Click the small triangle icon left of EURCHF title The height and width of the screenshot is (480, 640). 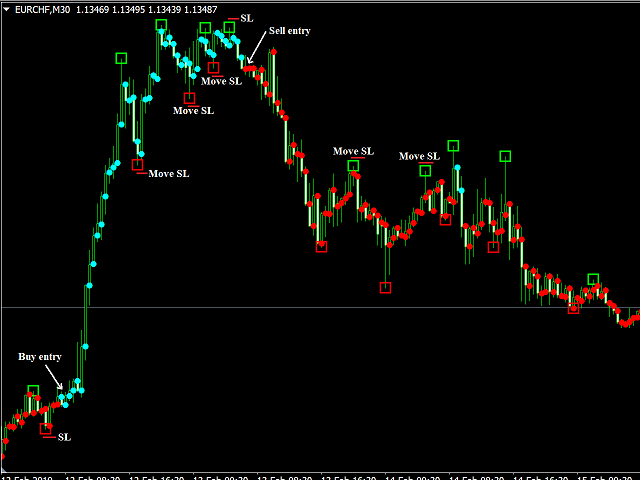7,11
